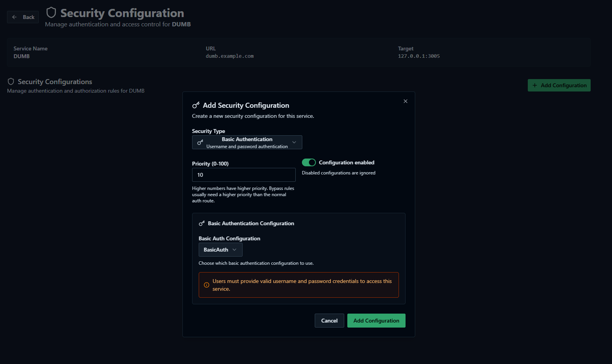The width and height of the screenshot is (612, 364).
Task: Click the 'Choose which basic authentication configuration to use.' text
Action: pos(256,263)
